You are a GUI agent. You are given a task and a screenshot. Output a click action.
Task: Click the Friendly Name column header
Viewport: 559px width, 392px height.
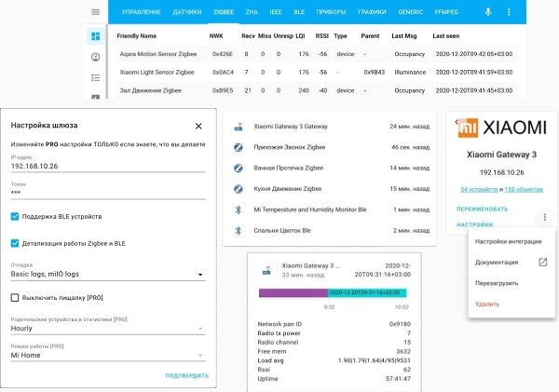pos(137,36)
